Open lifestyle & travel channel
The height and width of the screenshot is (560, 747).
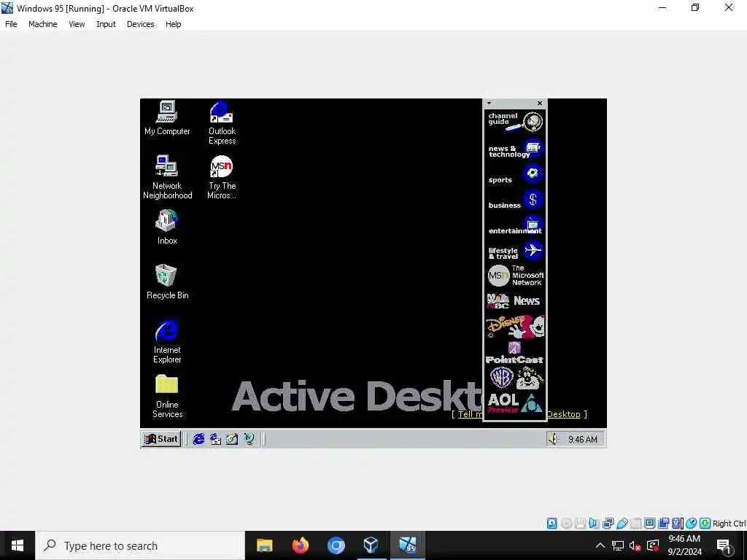[515, 251]
